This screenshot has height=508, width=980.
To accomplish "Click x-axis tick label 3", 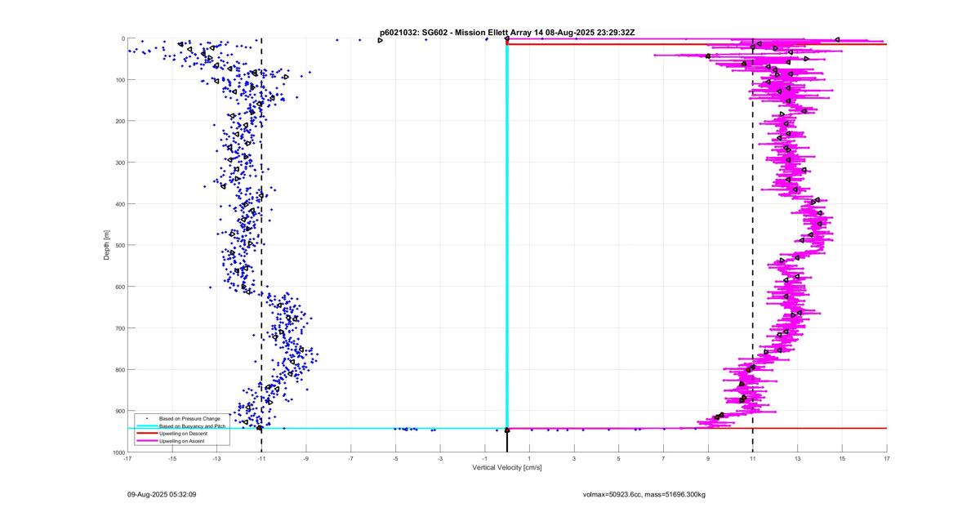I will pyautogui.click(x=574, y=459).
